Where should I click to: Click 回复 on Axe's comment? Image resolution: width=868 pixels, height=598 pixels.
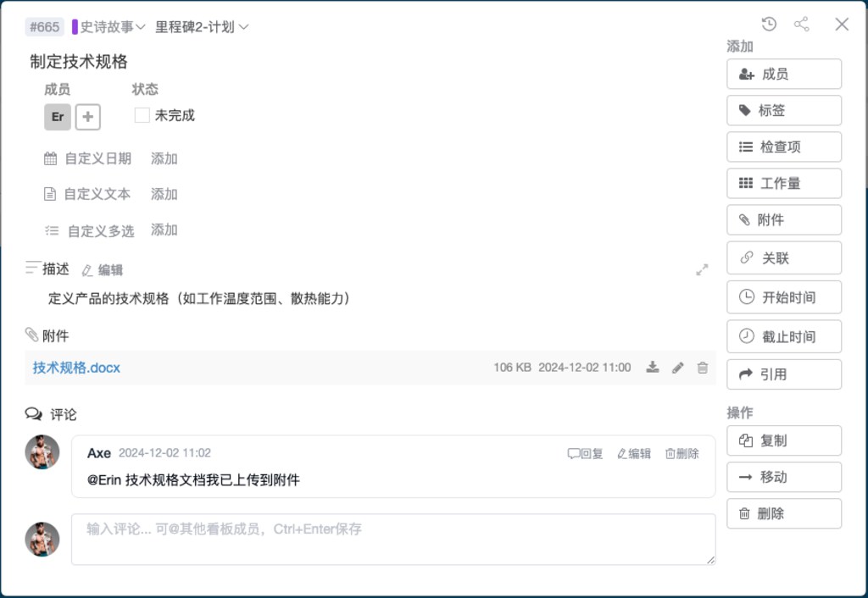pos(586,454)
